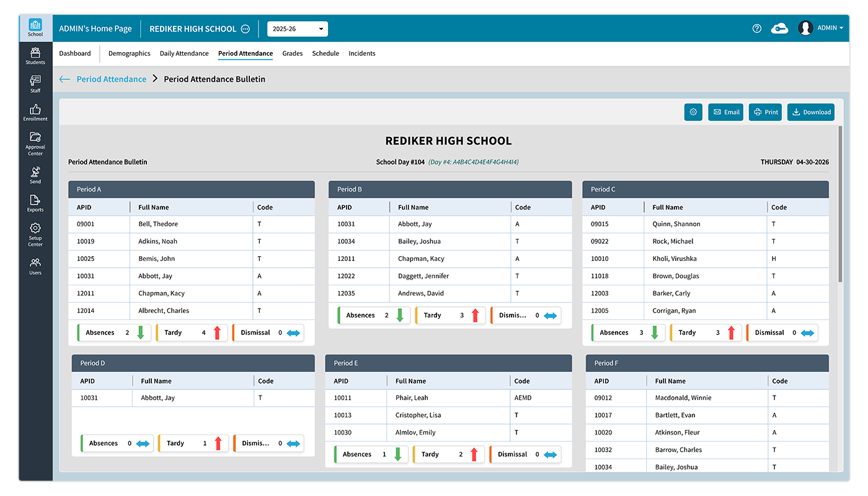Image resolution: width=868 pixels, height=496 pixels.
Task: Click the red up arrow in Period E Tardy
Action: click(x=474, y=454)
